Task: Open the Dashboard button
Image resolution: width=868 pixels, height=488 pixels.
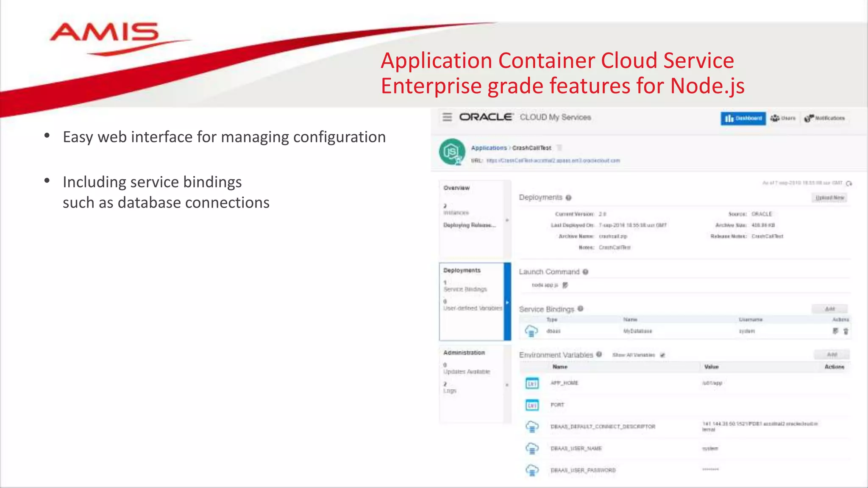Action: click(x=743, y=118)
